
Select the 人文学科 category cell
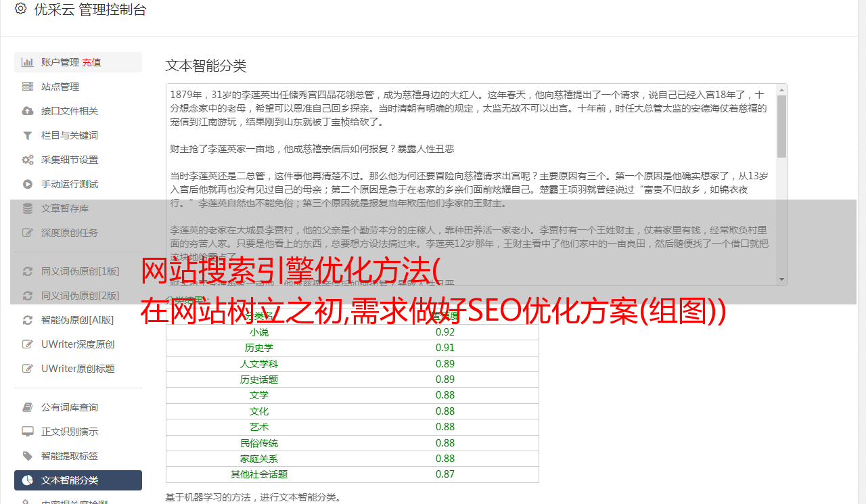259,364
